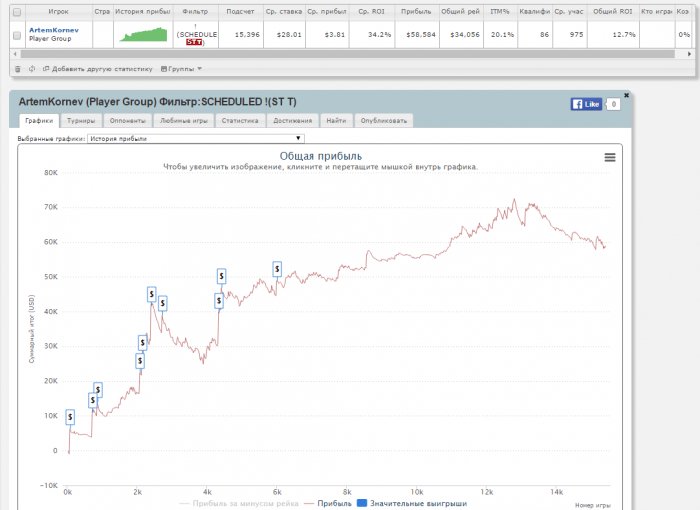Click the Facebook Like button

pos(586,104)
